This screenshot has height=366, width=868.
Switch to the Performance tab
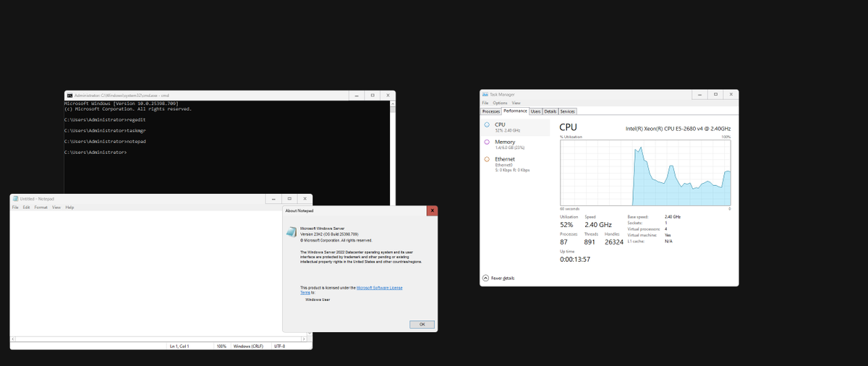[515, 111]
